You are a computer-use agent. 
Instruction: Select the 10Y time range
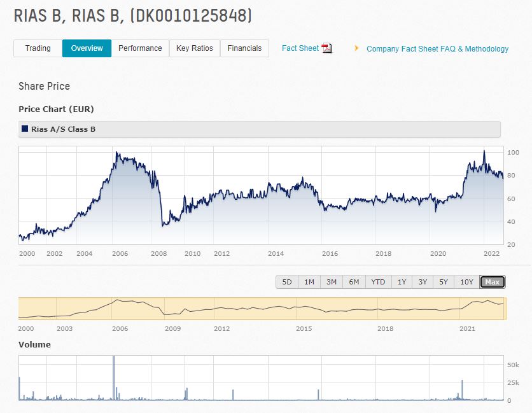click(468, 281)
